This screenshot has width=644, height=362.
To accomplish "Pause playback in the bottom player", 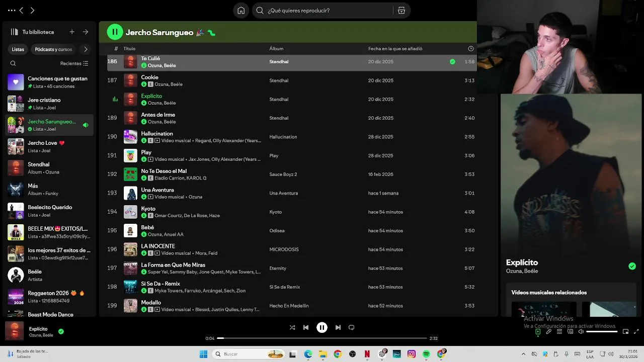I will (x=322, y=327).
